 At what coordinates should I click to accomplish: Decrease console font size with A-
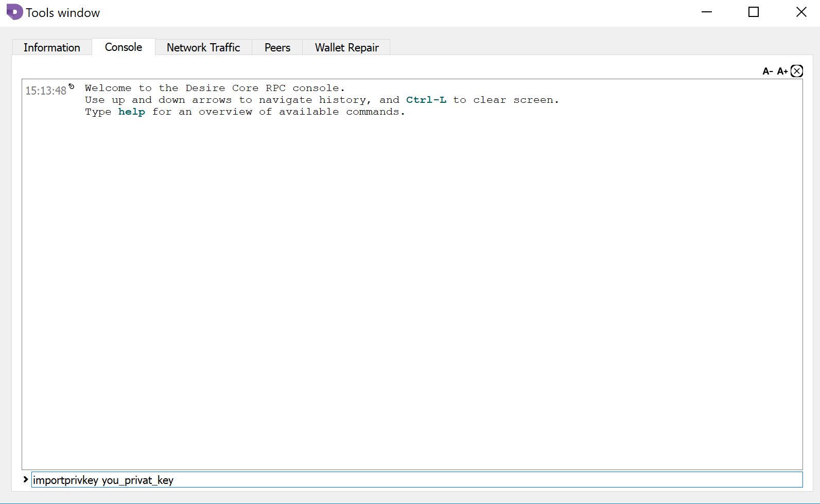767,71
